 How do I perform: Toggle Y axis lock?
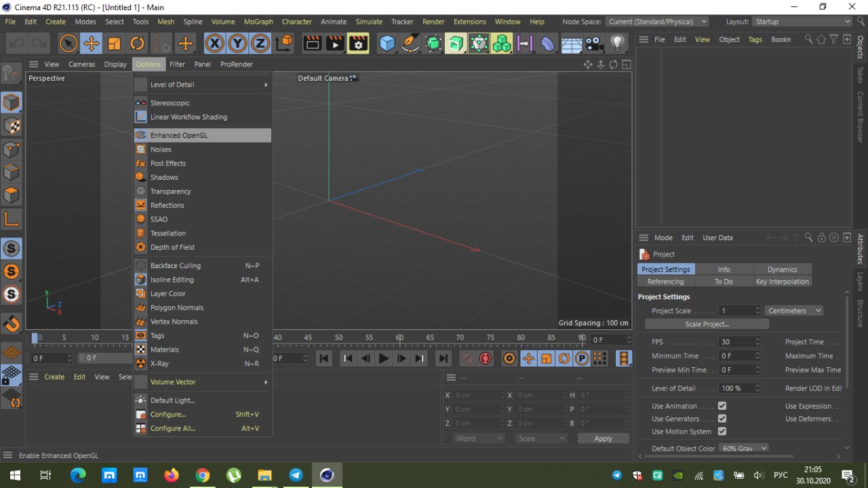pos(237,44)
